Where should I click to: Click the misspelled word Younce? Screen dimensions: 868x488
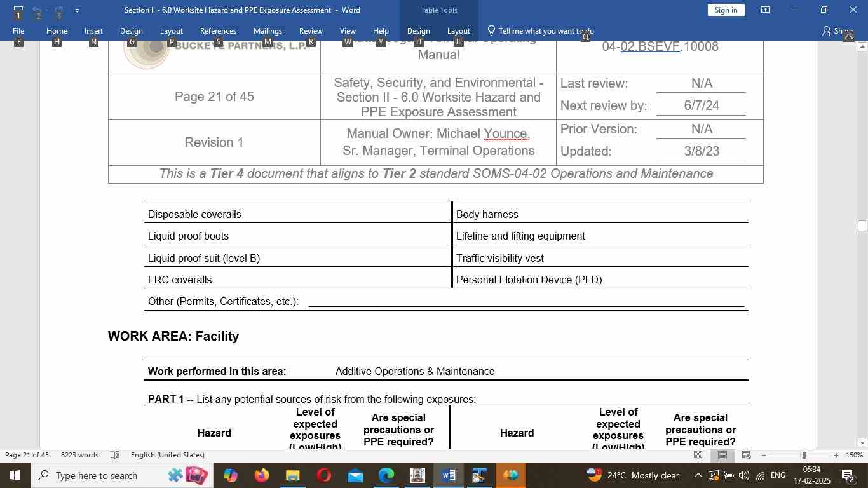coord(505,134)
